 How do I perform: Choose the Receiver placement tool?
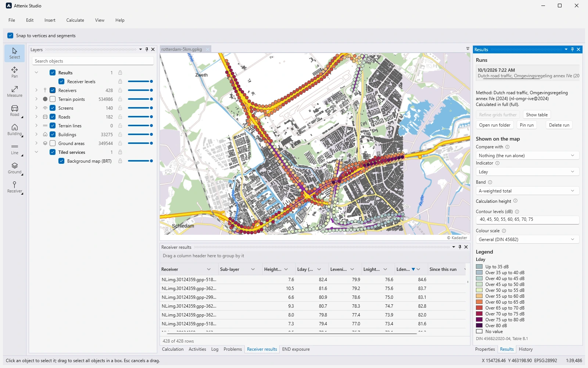(15, 187)
